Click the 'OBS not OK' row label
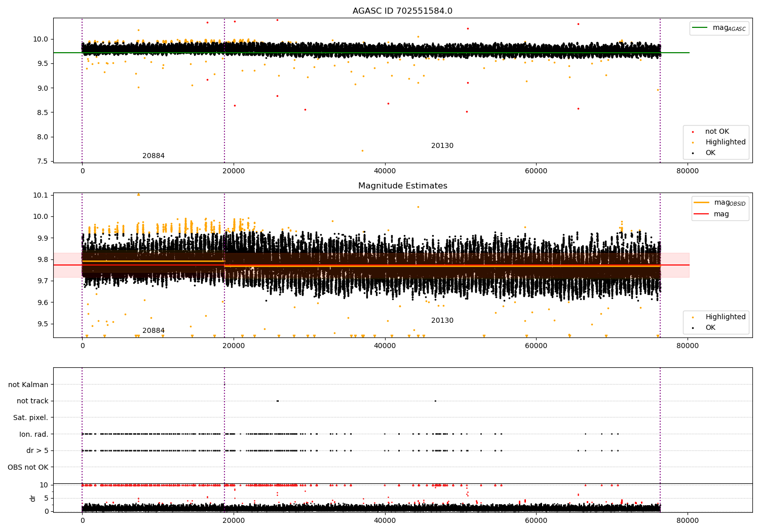This screenshot has height=532, width=760. pos(28,468)
